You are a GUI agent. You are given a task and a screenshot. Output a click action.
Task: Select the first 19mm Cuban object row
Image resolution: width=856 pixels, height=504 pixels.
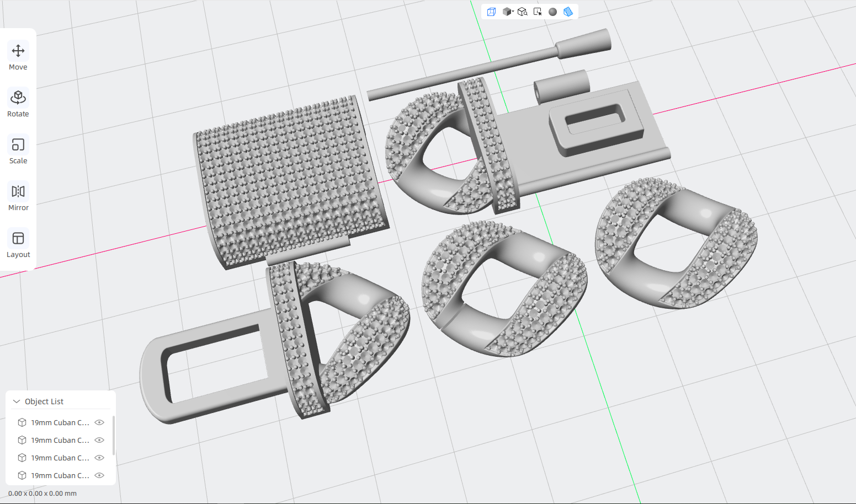(x=60, y=422)
